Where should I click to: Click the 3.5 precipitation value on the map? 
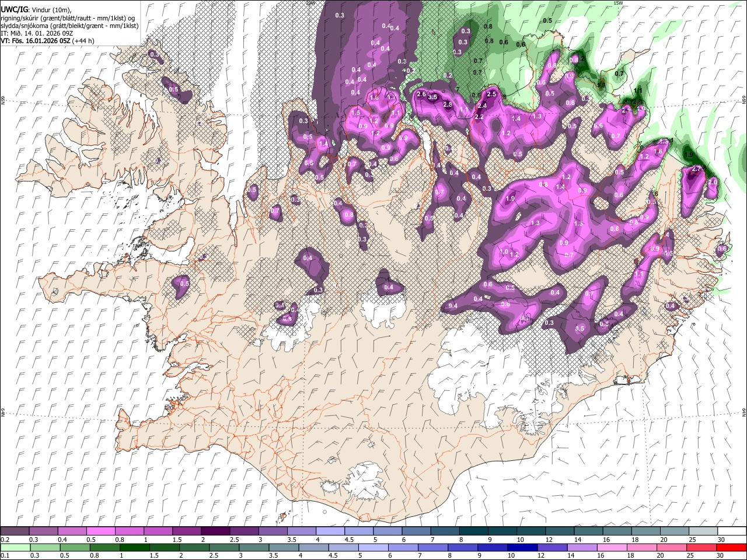tap(433, 97)
